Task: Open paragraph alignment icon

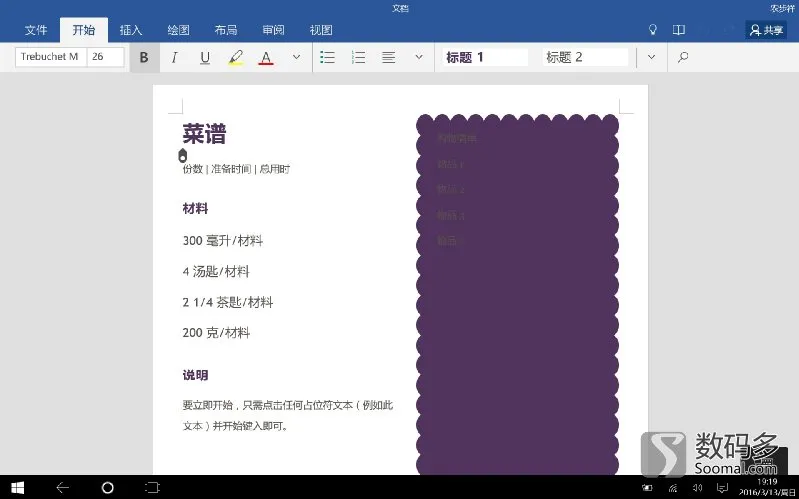Action: point(388,57)
